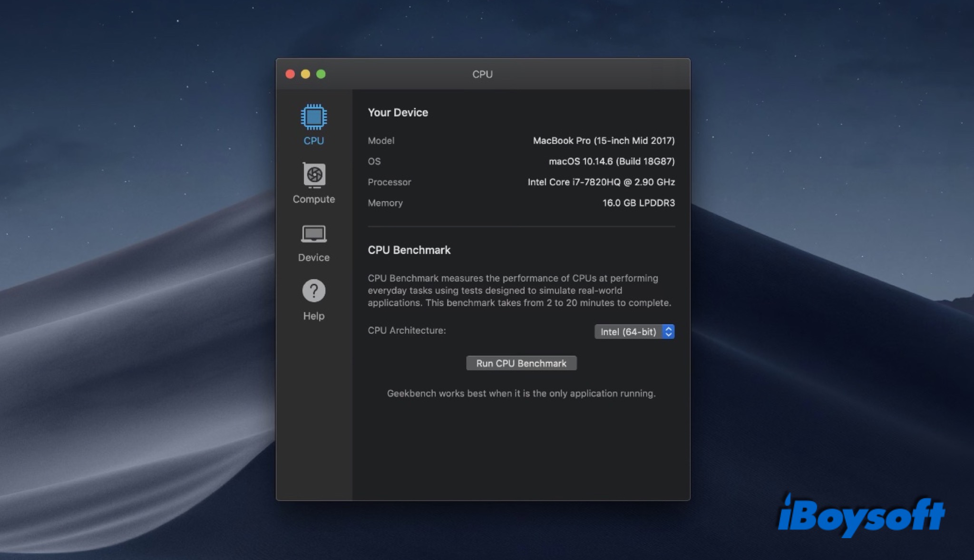Open the CPU Architecture Intel (64-bit) dropdown
Viewport: 974px width, 560px height.
tap(628, 332)
